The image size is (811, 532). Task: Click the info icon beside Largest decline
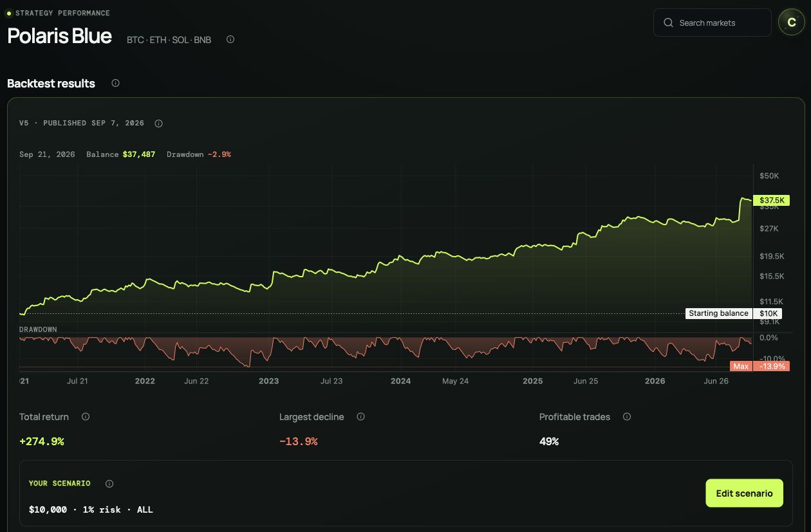[x=360, y=416]
